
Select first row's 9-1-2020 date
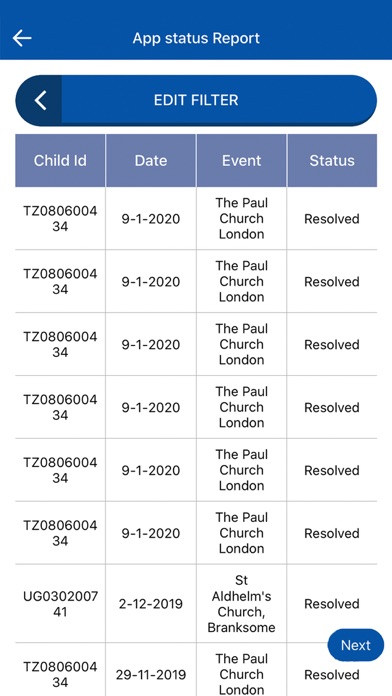pyautogui.click(x=151, y=219)
